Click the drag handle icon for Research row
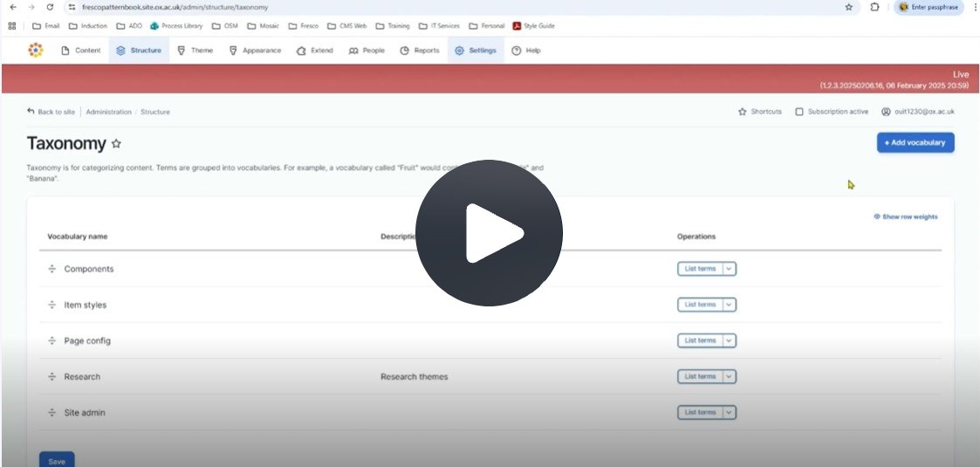Viewport: 980px width, 467px height. [x=51, y=376]
